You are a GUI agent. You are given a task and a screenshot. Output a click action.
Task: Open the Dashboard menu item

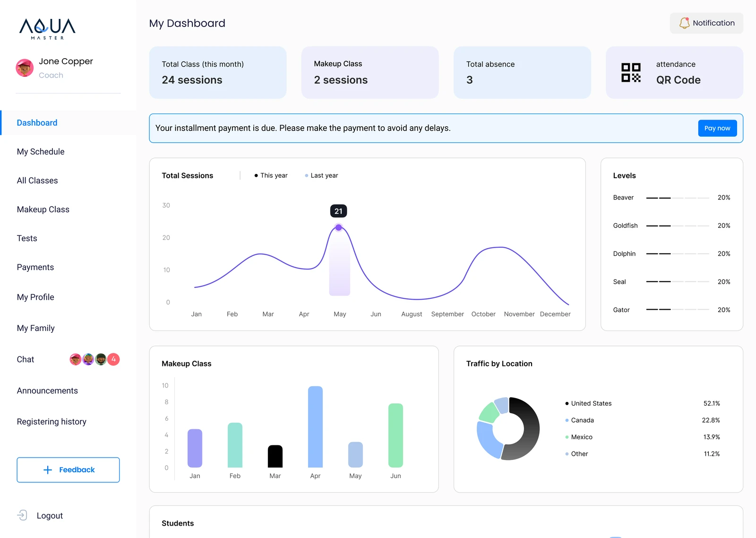tap(69, 123)
